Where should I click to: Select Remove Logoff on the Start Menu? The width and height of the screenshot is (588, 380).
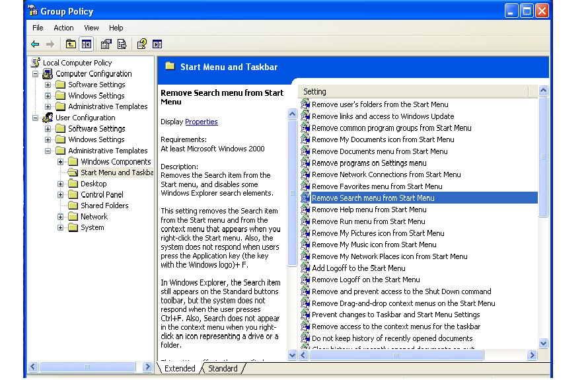[365, 280]
